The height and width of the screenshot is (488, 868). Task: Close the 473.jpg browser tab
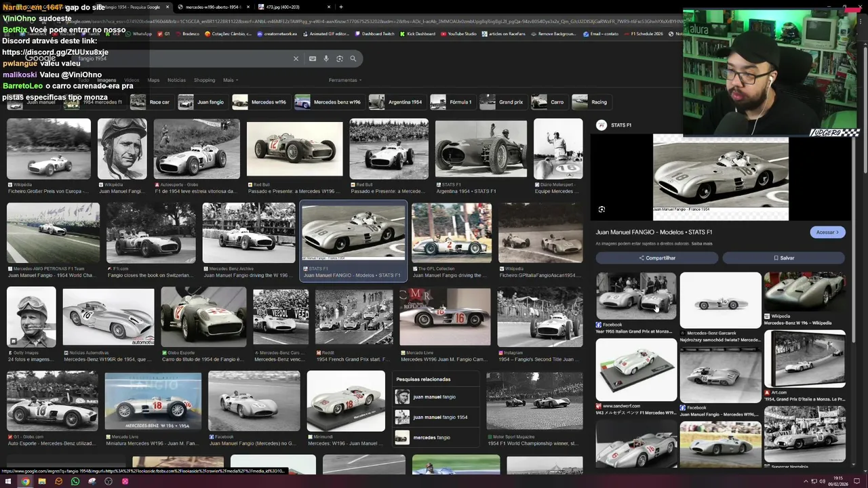coord(330,7)
